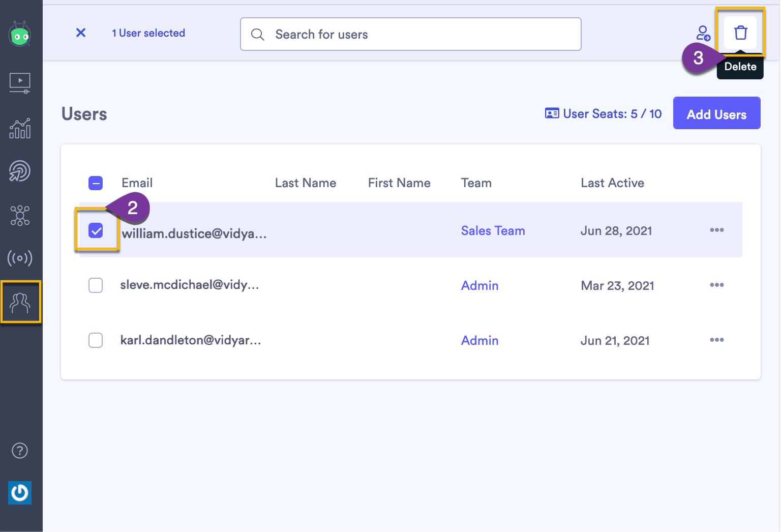Click the Users page heading
The image size is (781, 532).
pos(84,114)
